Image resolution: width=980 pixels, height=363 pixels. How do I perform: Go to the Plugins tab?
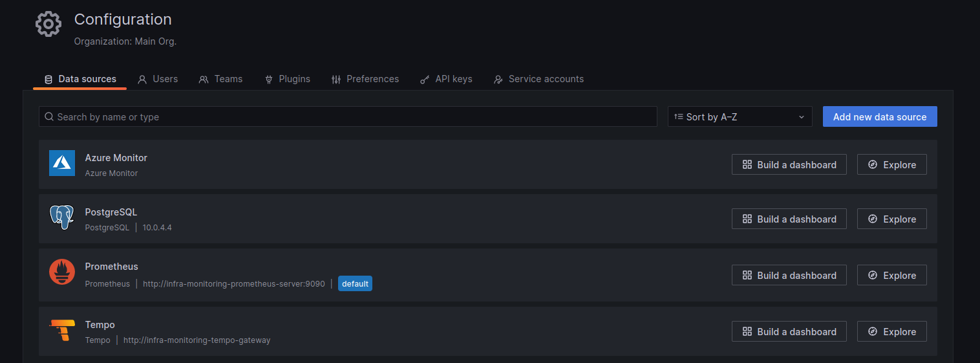[x=287, y=79]
